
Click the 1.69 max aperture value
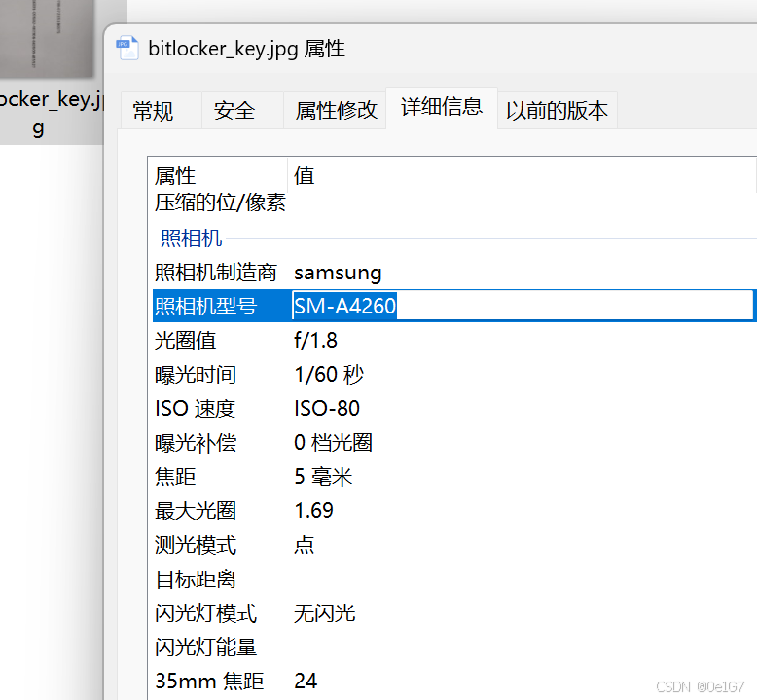(x=314, y=510)
